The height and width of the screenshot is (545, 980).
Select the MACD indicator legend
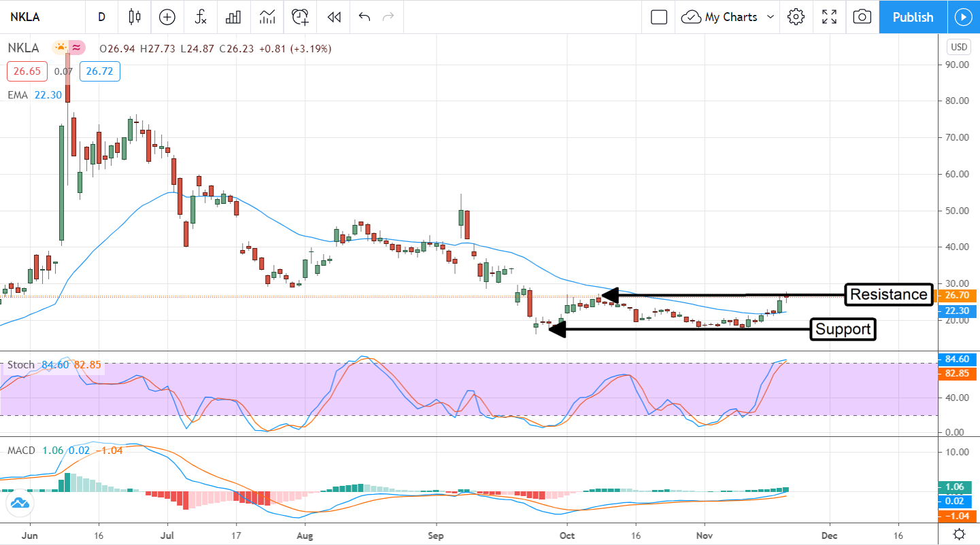pyautogui.click(x=22, y=451)
